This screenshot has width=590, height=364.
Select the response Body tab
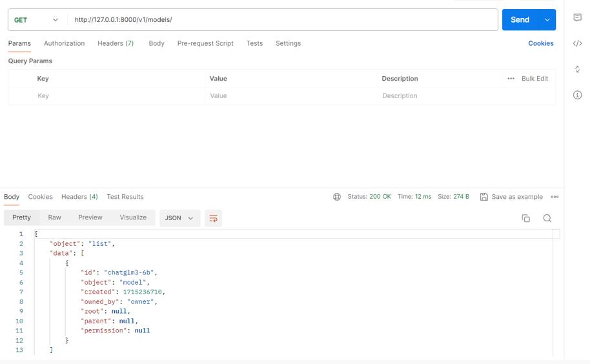point(12,197)
